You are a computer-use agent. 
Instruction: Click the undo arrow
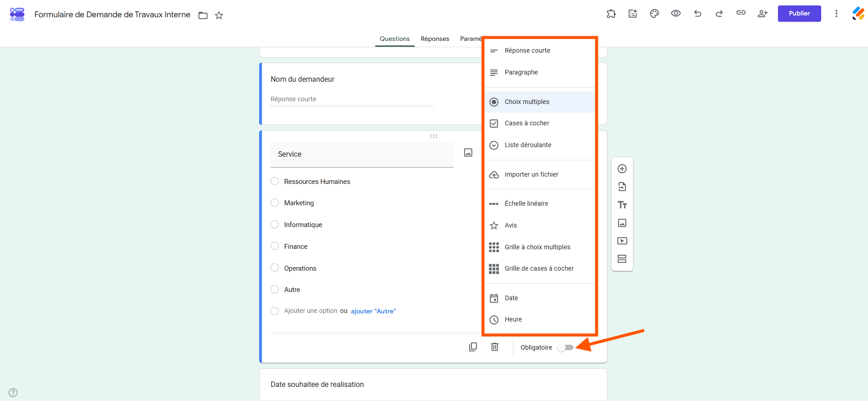click(x=697, y=14)
